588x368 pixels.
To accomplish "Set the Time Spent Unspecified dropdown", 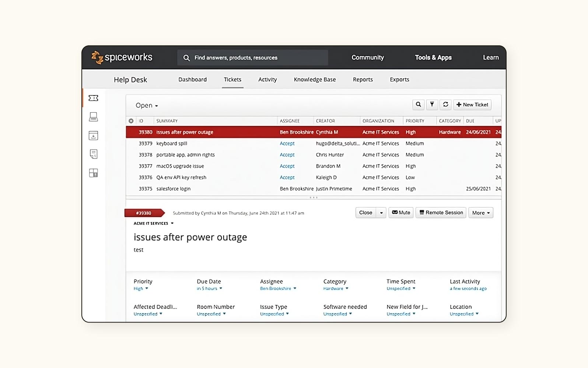I will click(x=401, y=289).
